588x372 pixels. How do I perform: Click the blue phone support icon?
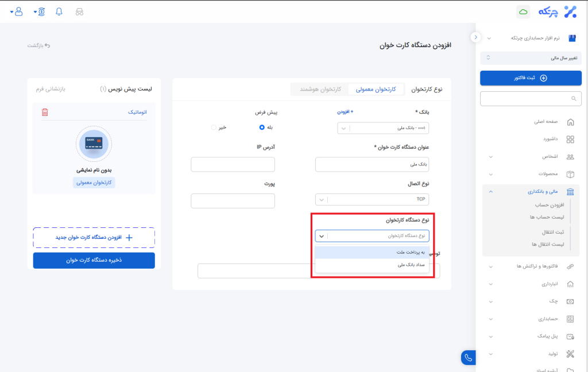468,358
